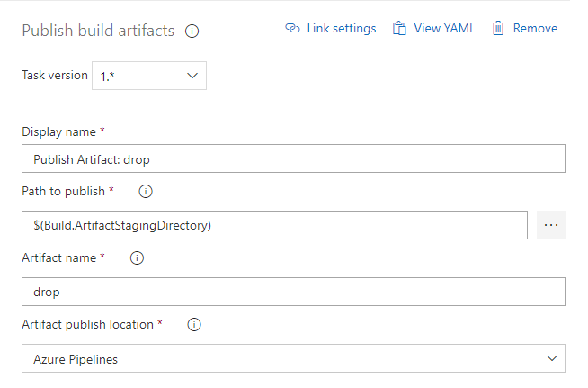The height and width of the screenshot is (388, 588).
Task: Focus the Display name text field
Action: pyautogui.click(x=293, y=158)
